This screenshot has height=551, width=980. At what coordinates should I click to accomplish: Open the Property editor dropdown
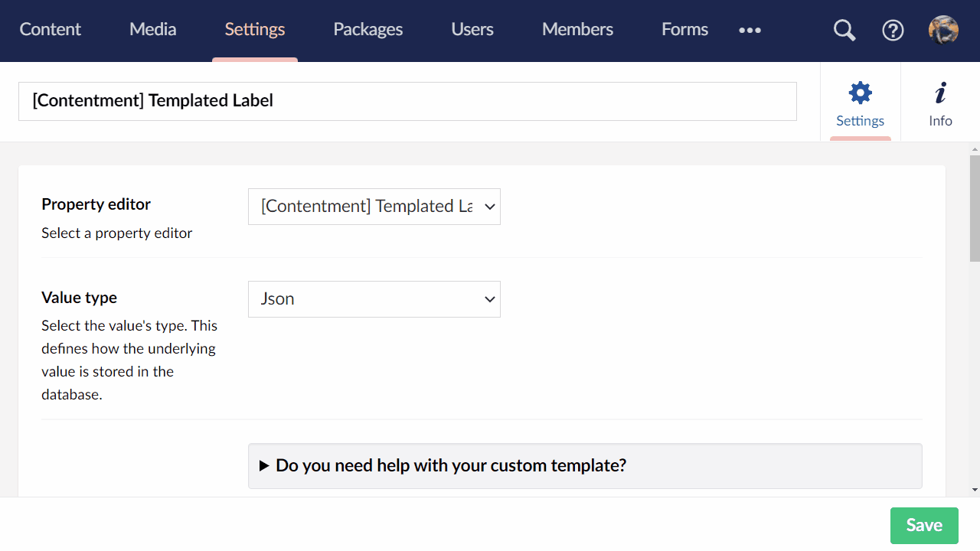374,207
